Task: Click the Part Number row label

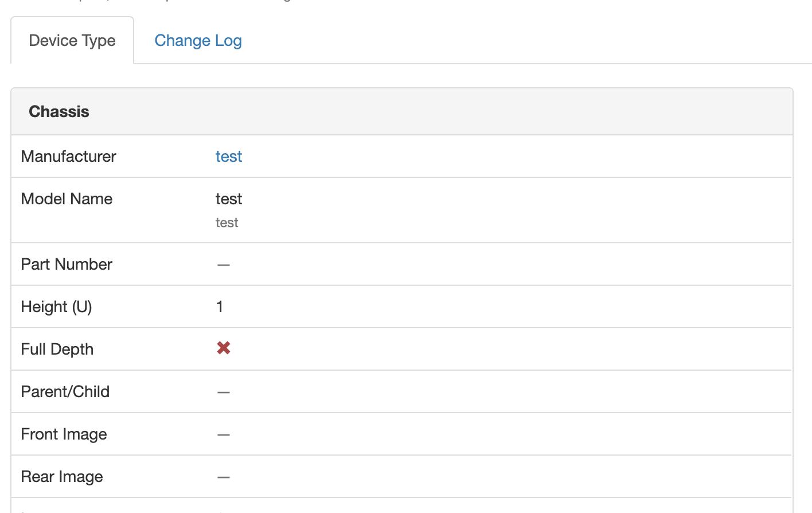Action: tap(67, 264)
